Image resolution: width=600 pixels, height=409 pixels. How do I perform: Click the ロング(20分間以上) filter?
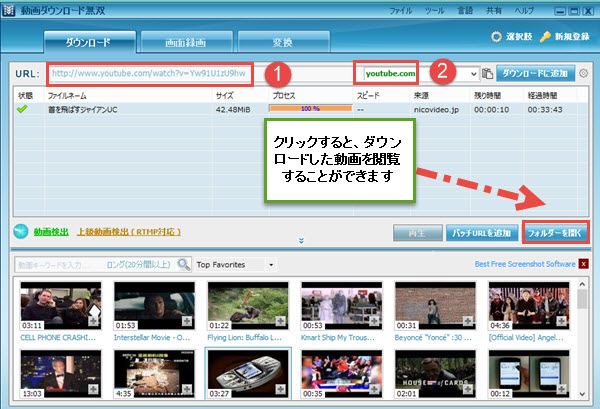(138, 265)
